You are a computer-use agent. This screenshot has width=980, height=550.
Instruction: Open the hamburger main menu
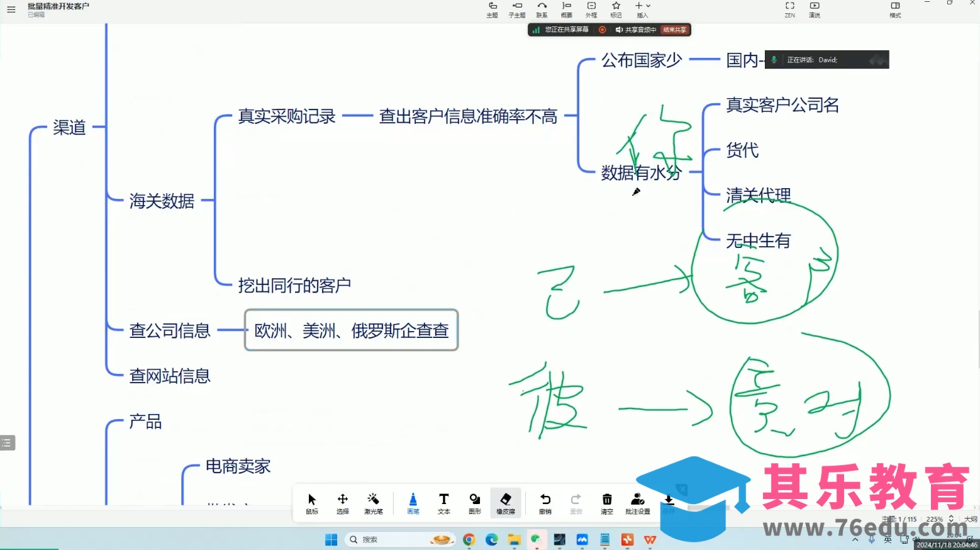[11, 9]
